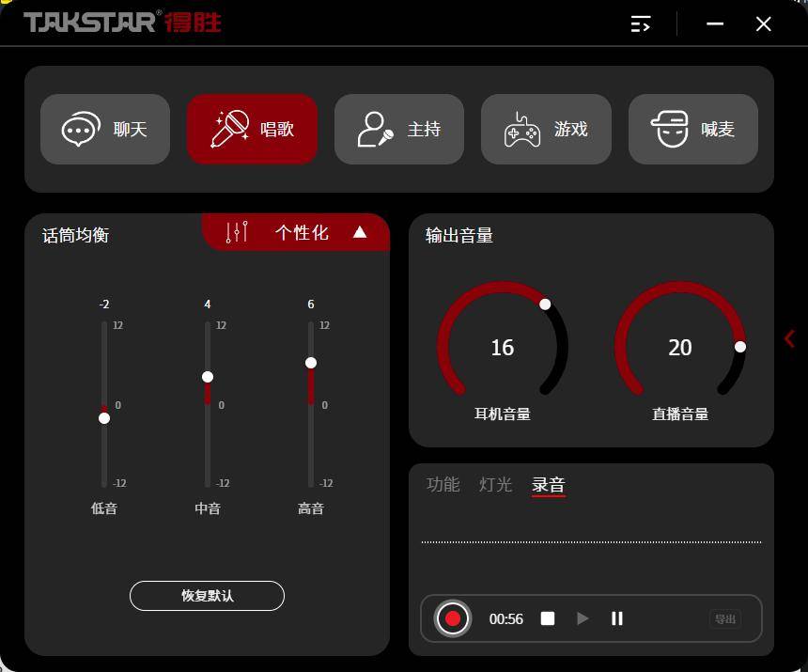The image size is (808, 672).
Task: Click the 恢复默认 restore defaults button
Action: pos(207,596)
